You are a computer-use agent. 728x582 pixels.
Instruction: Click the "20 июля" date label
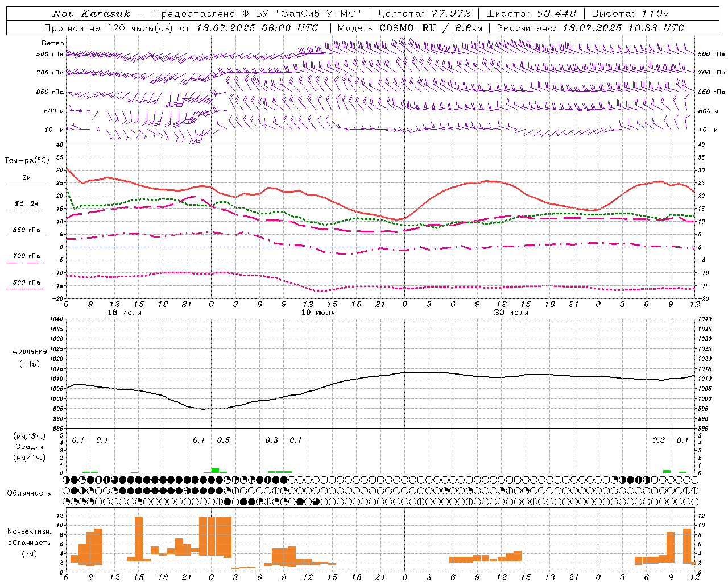[511, 313]
